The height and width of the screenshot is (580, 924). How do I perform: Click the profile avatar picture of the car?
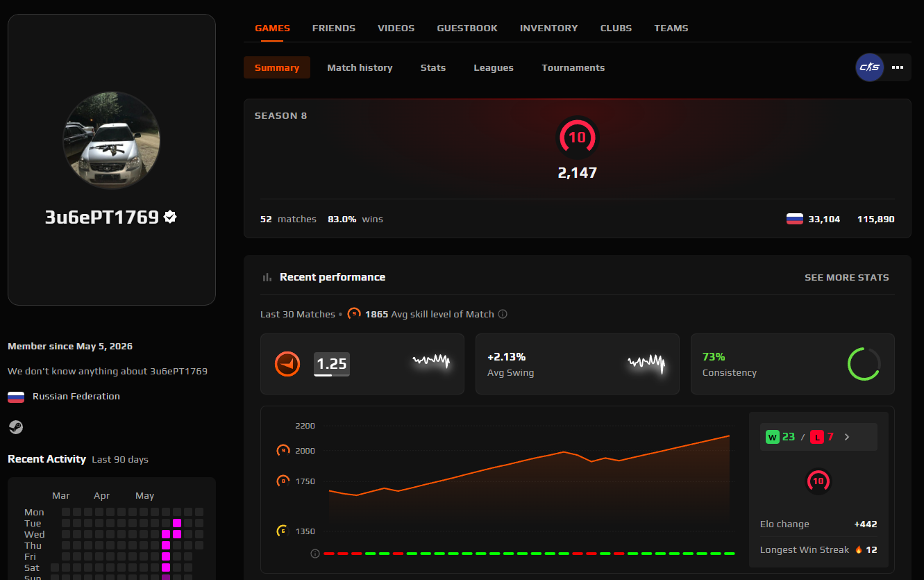(112, 140)
